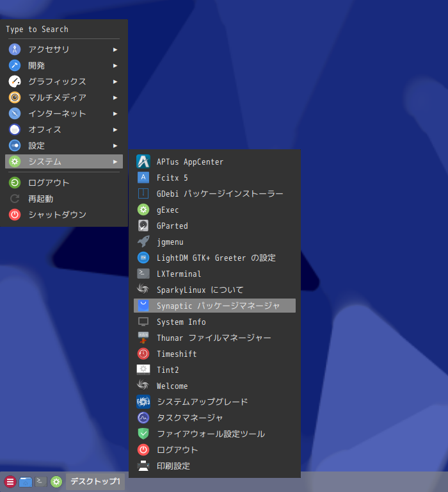Click the red menu button on taskbar
Screen dimensions: 448x492
[x=10, y=481]
